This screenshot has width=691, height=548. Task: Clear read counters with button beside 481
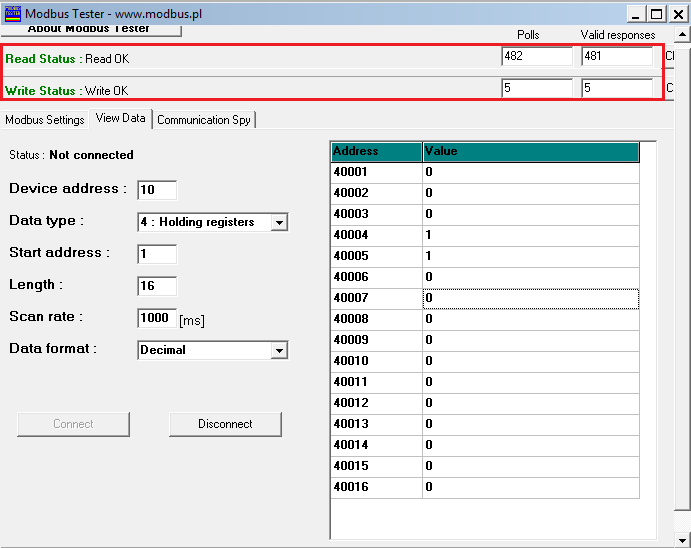[x=669, y=56]
